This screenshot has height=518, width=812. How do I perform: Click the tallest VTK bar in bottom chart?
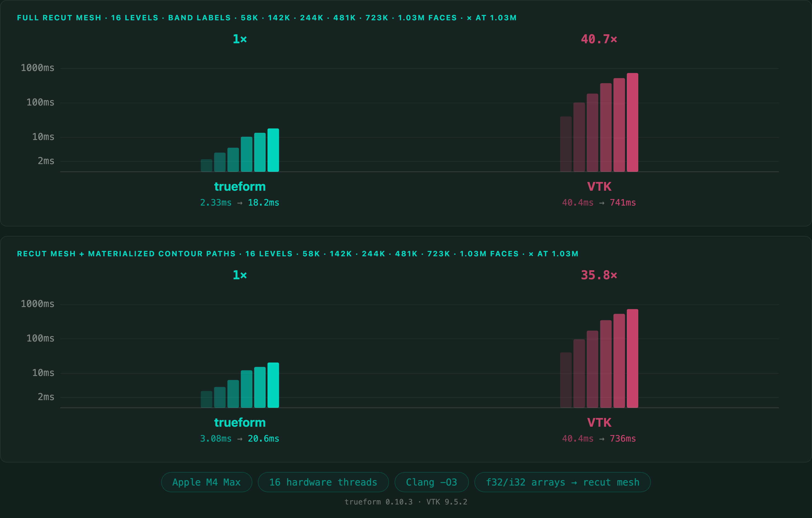pyautogui.click(x=632, y=358)
